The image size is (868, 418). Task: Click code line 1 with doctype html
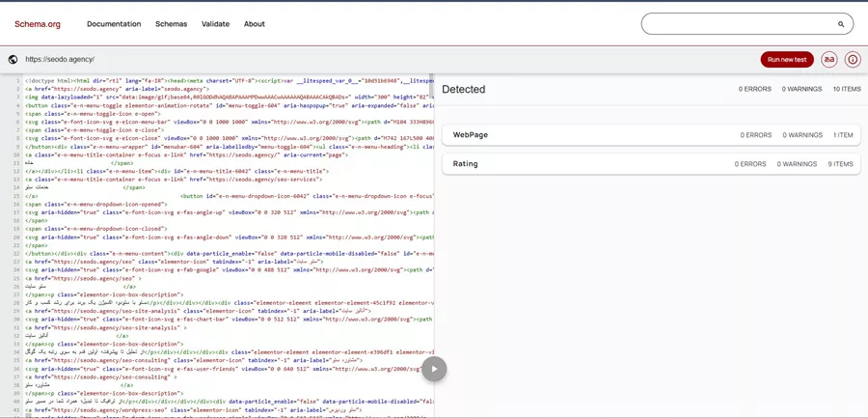(x=228, y=80)
